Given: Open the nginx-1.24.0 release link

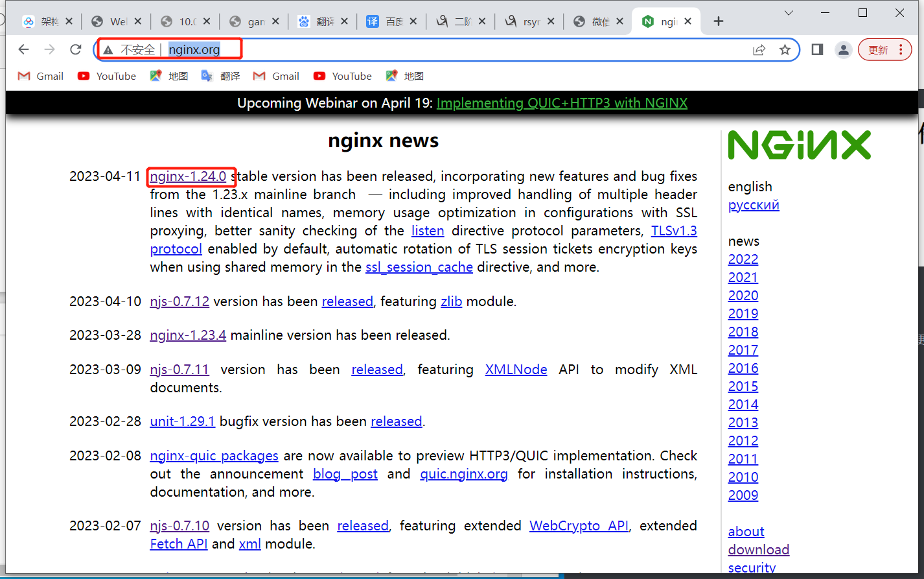Looking at the screenshot, I should [188, 176].
